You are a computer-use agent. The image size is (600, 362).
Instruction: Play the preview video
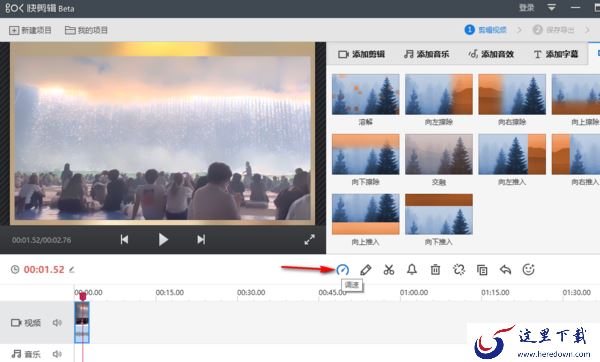pyautogui.click(x=163, y=240)
